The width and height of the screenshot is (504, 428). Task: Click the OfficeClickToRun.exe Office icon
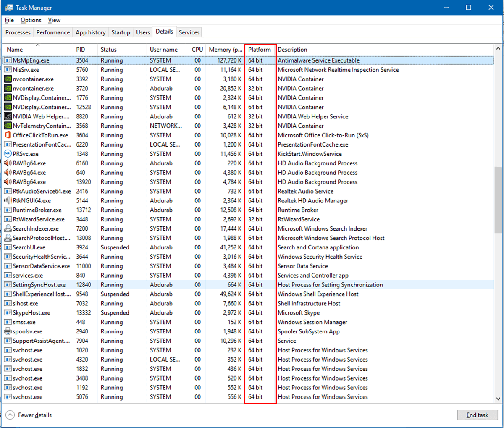(8, 135)
